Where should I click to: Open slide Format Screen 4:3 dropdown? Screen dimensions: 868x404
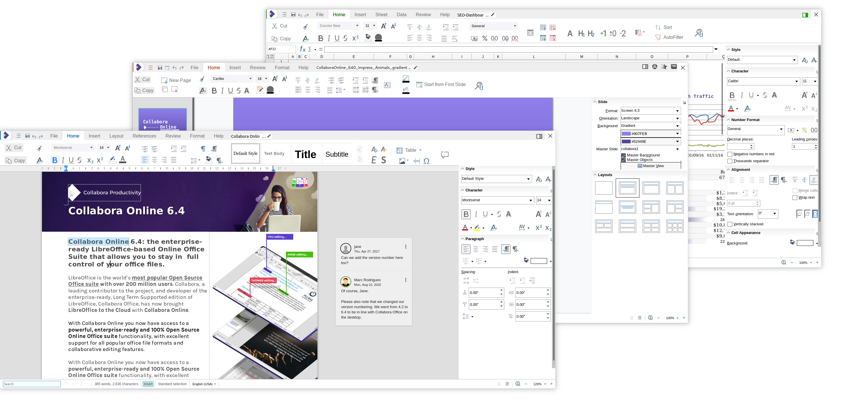650,111
